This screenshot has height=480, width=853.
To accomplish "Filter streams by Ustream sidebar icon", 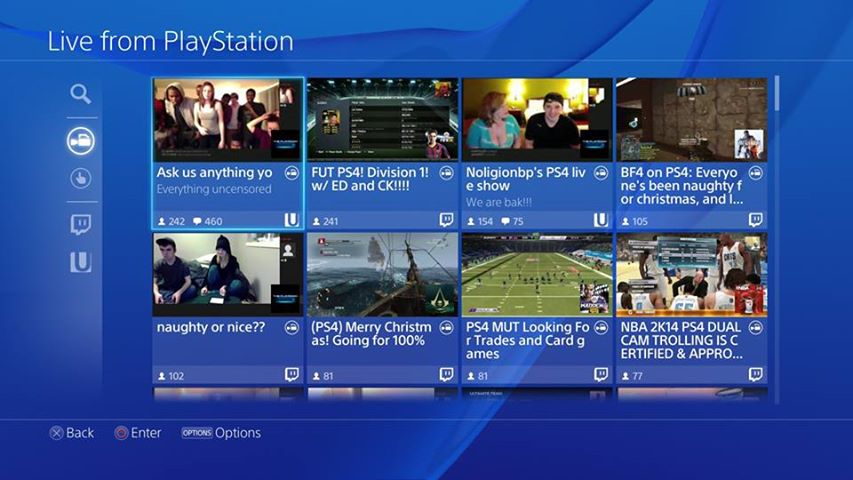I will (81, 262).
